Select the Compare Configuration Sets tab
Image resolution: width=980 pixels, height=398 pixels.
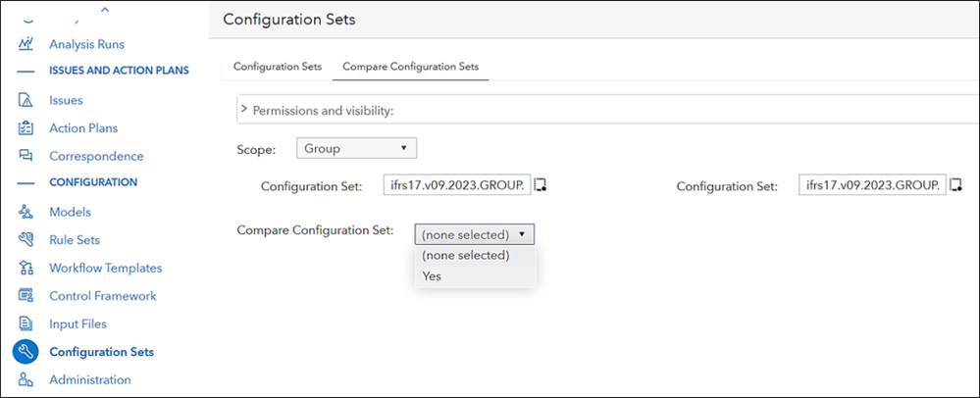click(x=411, y=66)
